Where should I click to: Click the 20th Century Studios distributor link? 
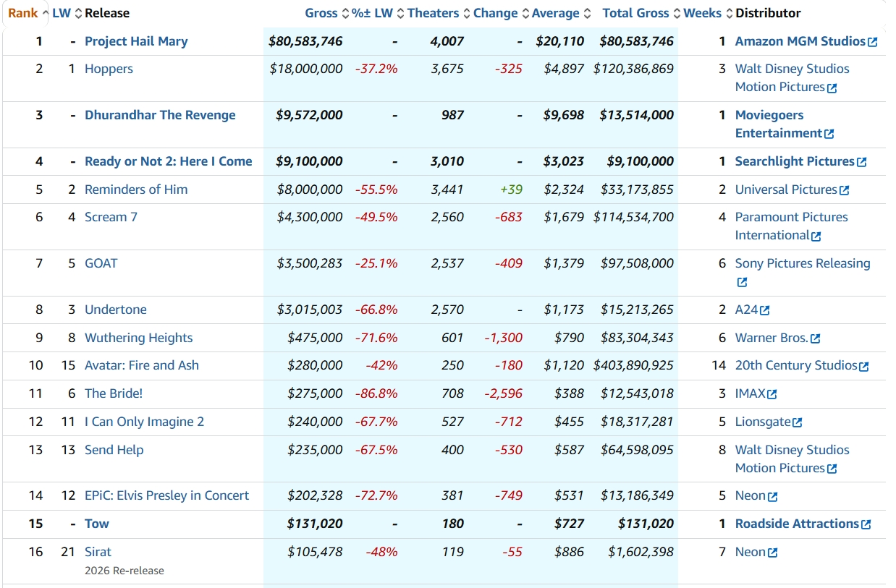pyautogui.click(x=795, y=365)
